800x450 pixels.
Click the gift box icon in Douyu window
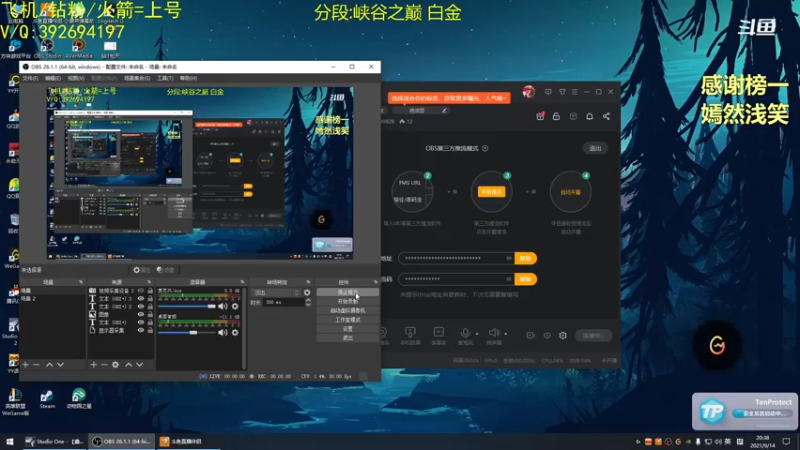540,116
